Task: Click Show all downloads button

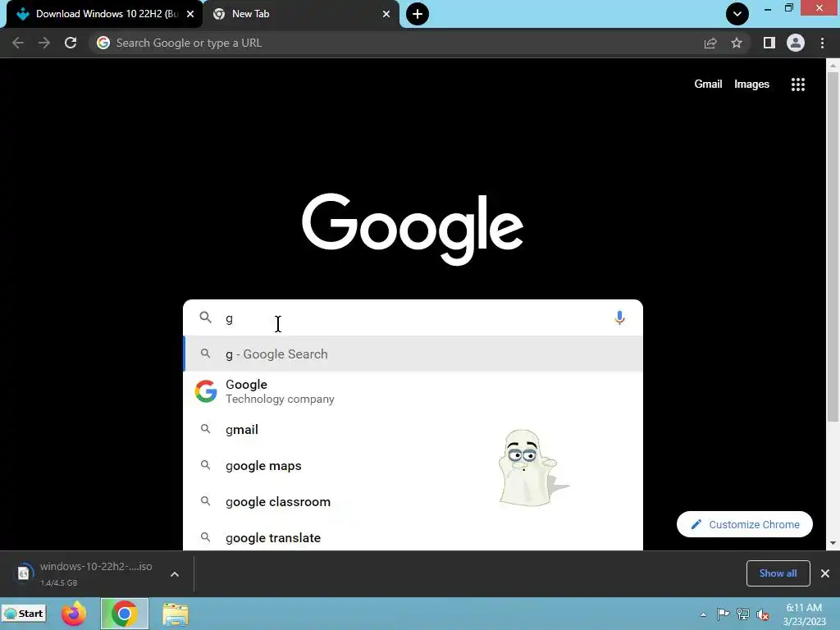Action: click(x=778, y=573)
